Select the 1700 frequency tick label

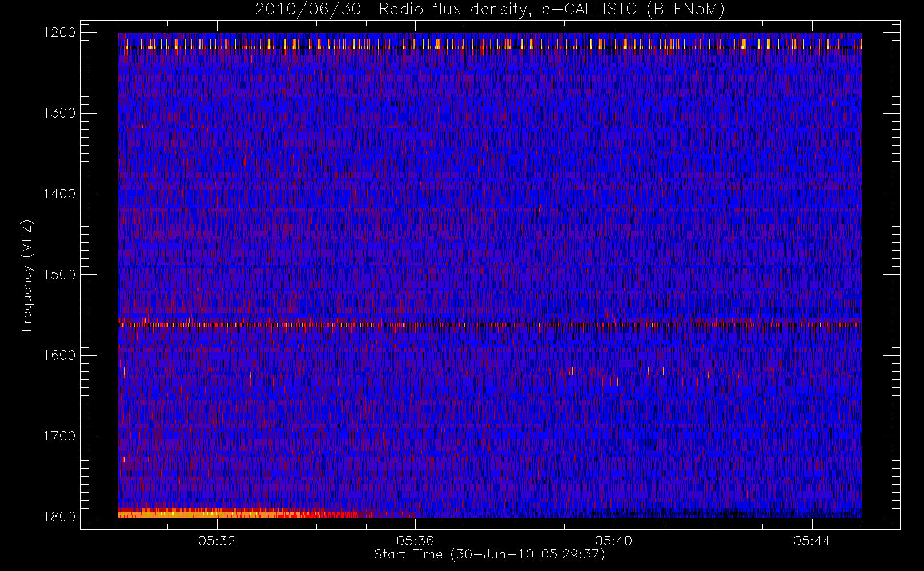[59, 436]
